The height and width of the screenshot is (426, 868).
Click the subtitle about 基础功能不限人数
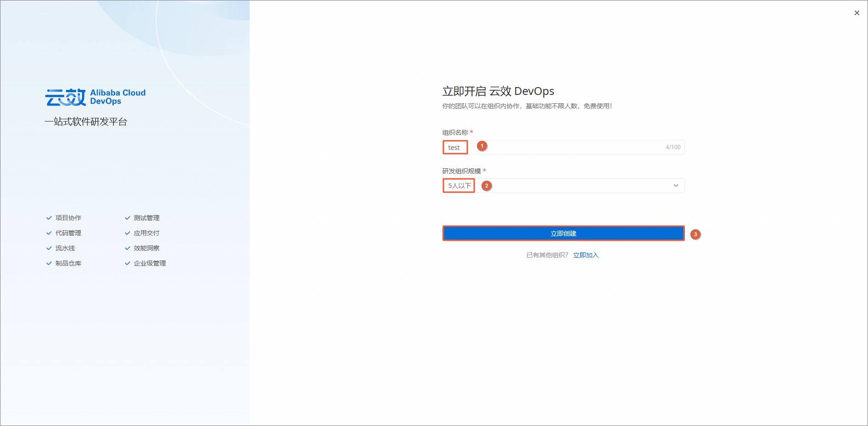527,106
